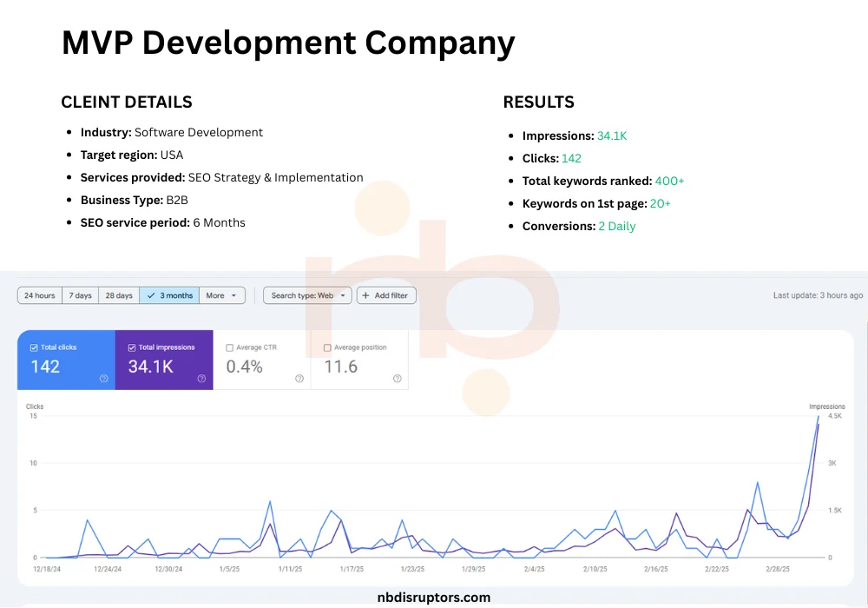
Task: Click the checkmark icon on 3 months
Action: 151,295
